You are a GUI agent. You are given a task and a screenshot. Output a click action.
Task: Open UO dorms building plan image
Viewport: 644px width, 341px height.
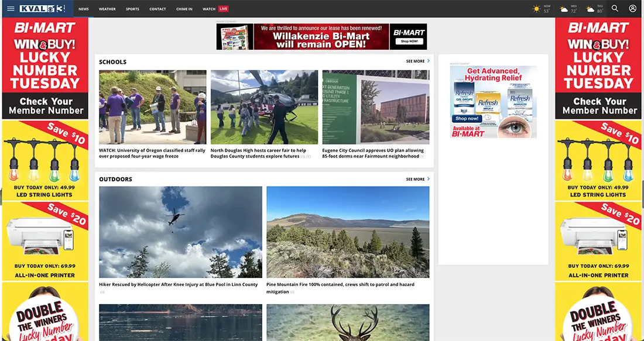click(376, 107)
